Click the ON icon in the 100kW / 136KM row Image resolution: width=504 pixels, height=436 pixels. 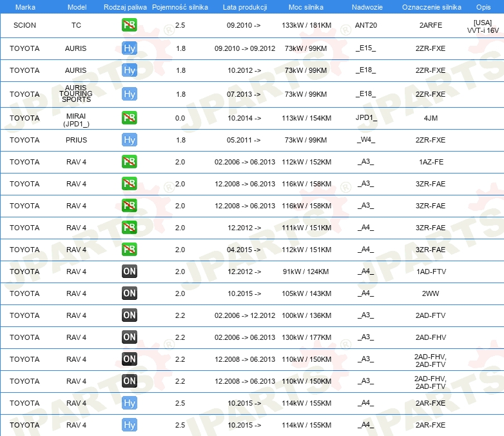pyautogui.click(x=129, y=315)
